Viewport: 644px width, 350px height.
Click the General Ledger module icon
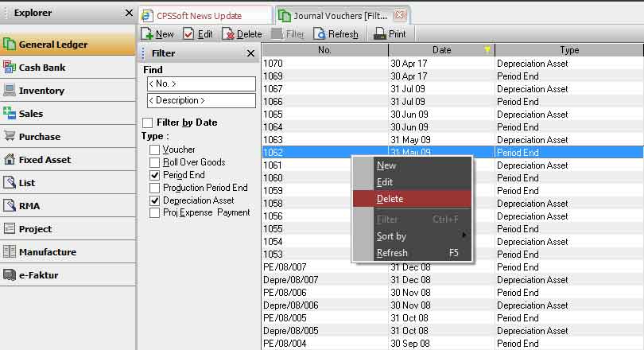pos(10,45)
